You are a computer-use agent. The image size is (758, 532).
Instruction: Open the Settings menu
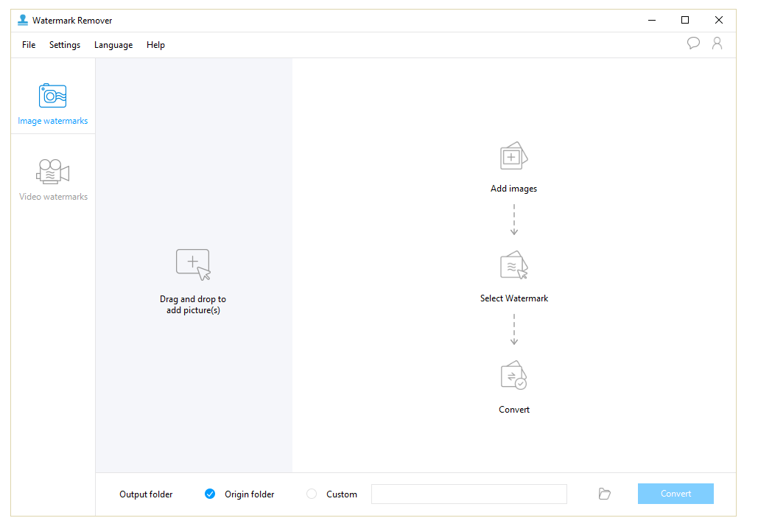[x=65, y=45]
